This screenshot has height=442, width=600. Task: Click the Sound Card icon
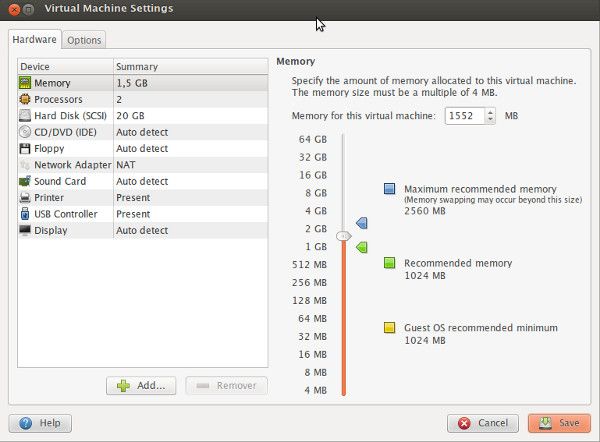coord(25,182)
